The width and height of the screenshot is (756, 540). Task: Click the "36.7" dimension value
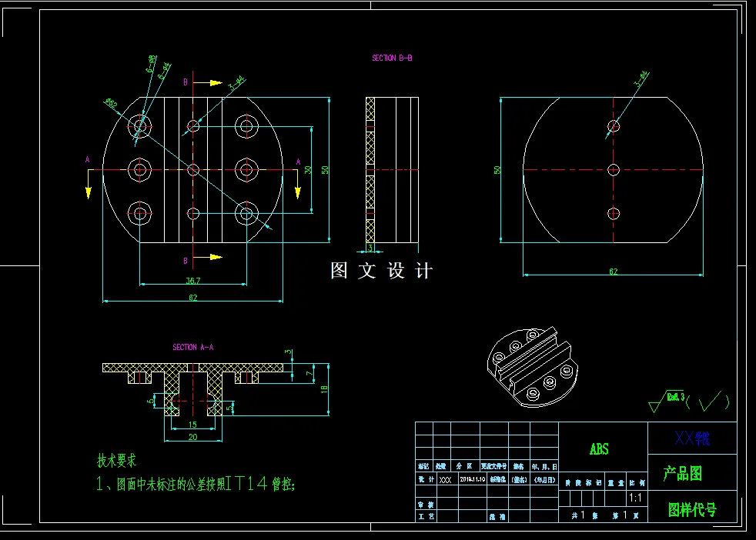click(193, 280)
